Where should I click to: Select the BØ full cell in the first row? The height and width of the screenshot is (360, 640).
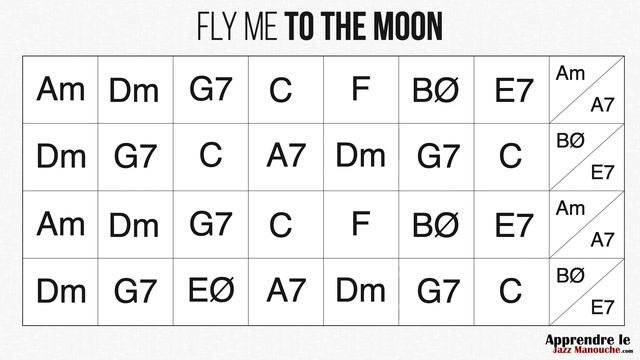tap(436, 90)
